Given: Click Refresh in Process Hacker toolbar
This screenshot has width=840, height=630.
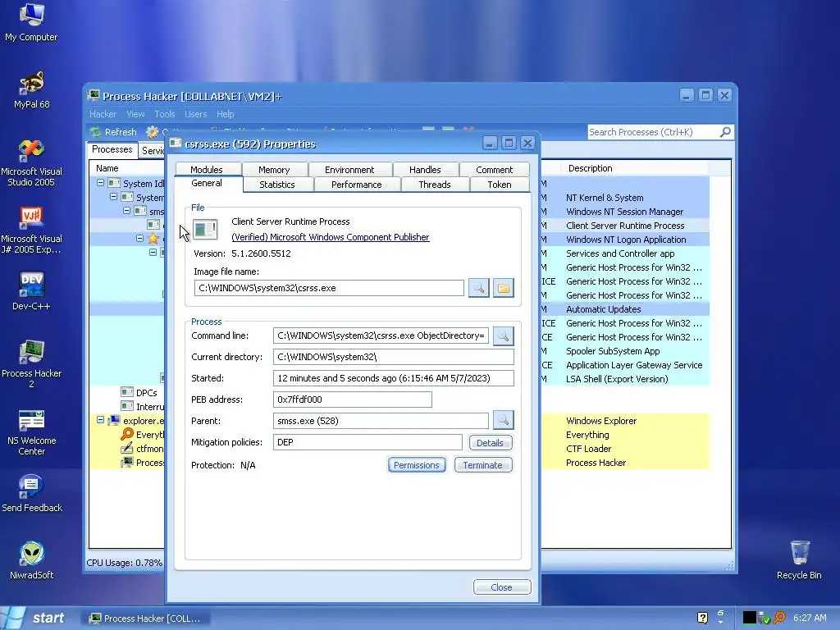Looking at the screenshot, I should (x=113, y=132).
